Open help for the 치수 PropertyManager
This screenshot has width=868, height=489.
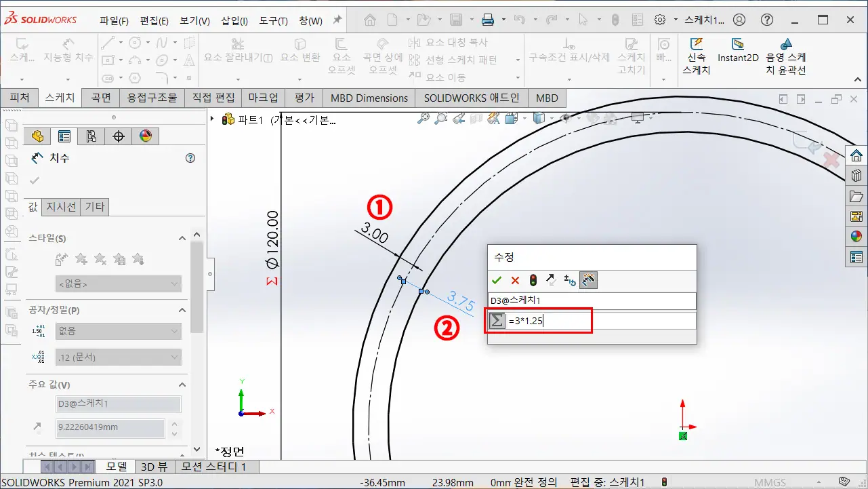190,158
